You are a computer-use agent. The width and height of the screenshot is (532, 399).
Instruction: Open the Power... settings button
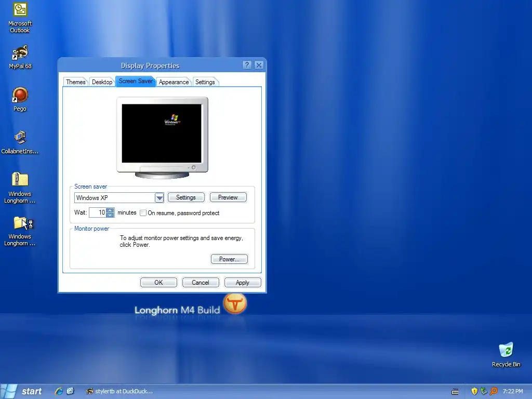pyautogui.click(x=229, y=259)
